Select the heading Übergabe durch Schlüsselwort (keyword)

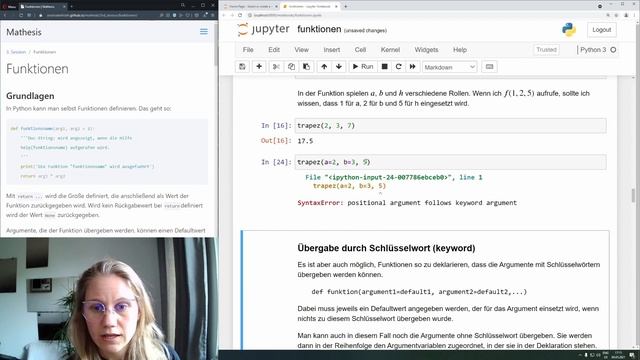click(x=386, y=248)
